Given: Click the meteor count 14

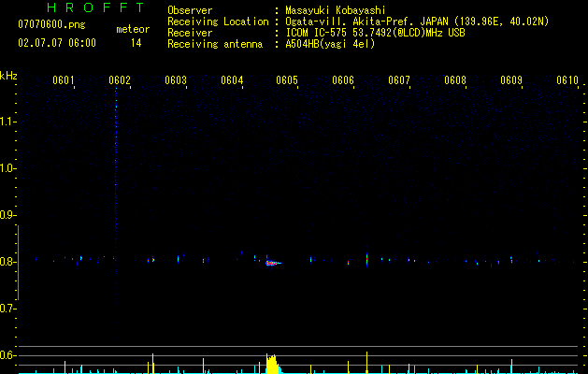Looking at the screenshot, I should [136, 43].
